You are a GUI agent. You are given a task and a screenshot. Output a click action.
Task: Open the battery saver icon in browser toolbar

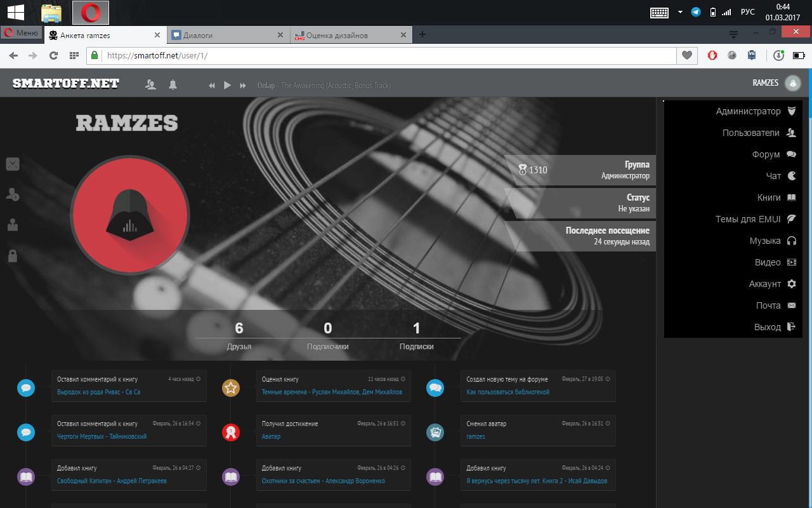pos(799,55)
